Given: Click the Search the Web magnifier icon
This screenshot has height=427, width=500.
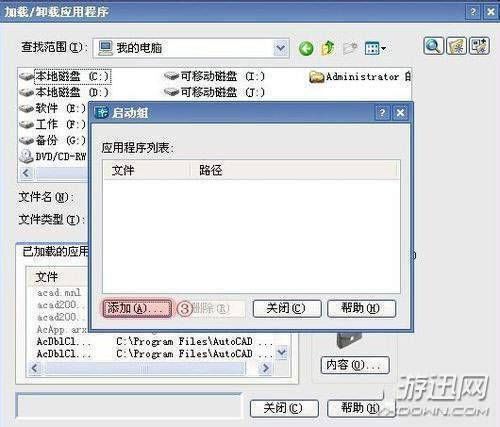Looking at the screenshot, I should (x=433, y=46).
